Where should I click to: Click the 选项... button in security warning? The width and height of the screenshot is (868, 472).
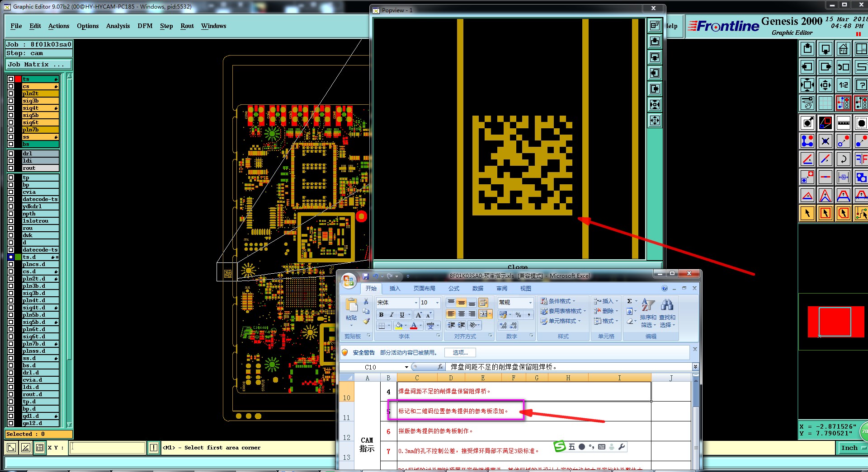pos(460,353)
